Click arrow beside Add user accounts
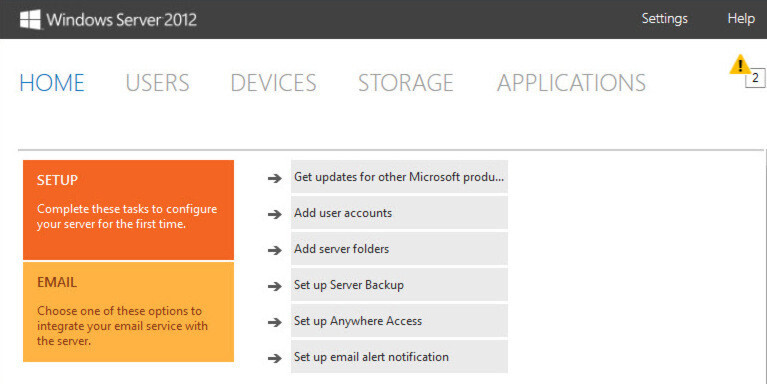 point(275,214)
